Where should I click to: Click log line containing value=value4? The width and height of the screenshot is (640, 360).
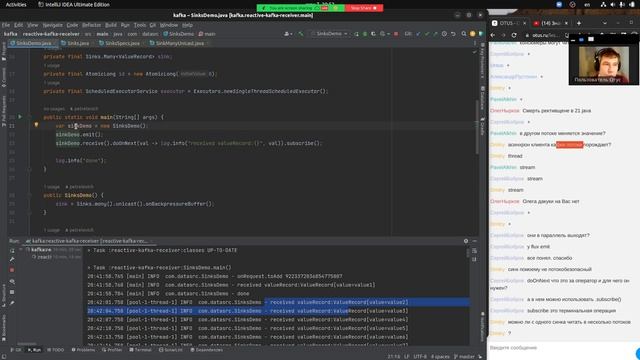248,320
